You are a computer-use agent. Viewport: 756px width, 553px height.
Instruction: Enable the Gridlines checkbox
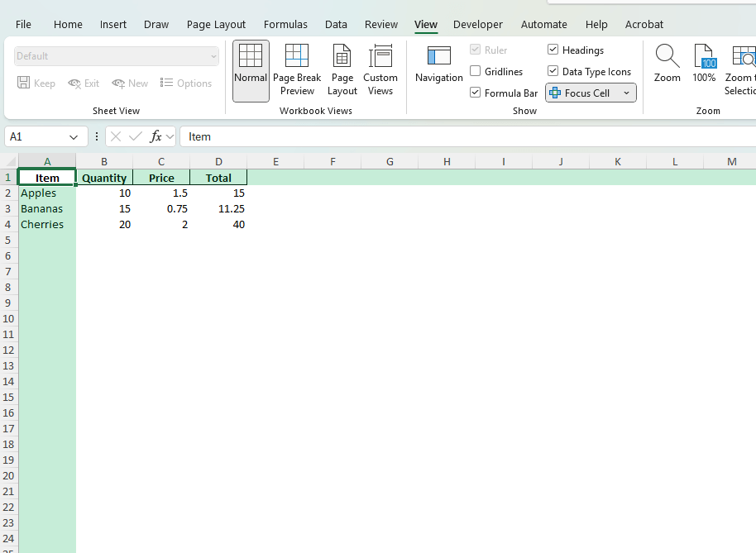[x=475, y=71]
